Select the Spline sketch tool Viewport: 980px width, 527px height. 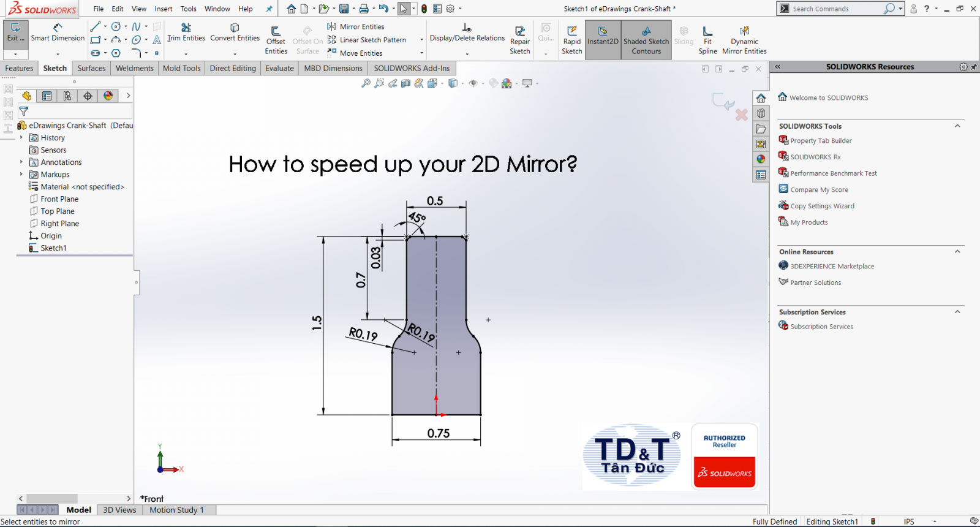tap(136, 26)
